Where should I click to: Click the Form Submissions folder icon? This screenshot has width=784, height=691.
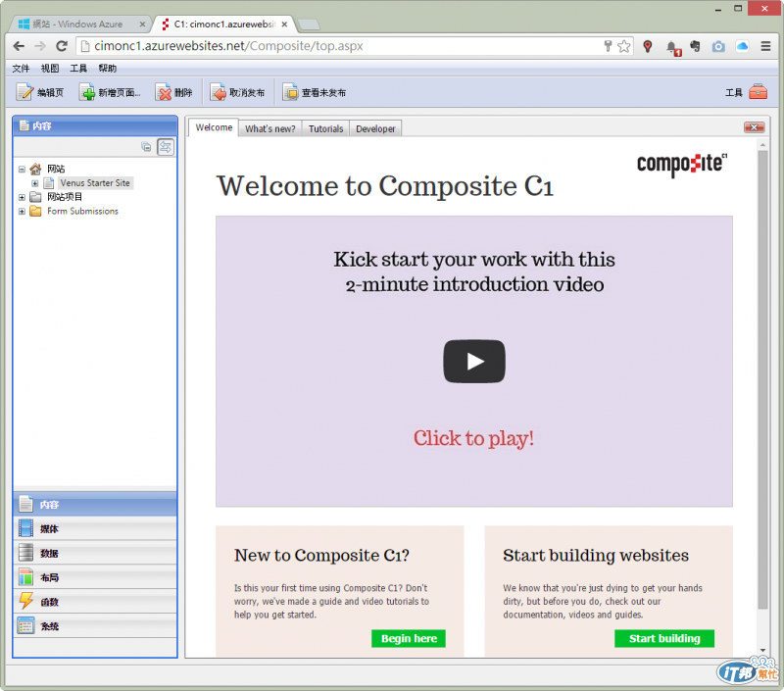point(35,212)
